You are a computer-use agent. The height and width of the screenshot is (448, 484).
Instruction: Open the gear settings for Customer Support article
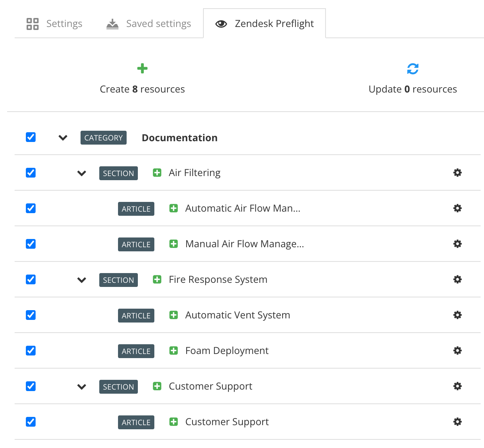point(457,422)
